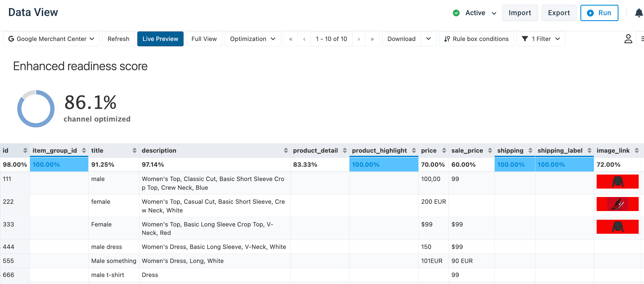Go to the first page of results
Image resolution: width=644 pixels, height=284 pixels.
pyautogui.click(x=291, y=39)
